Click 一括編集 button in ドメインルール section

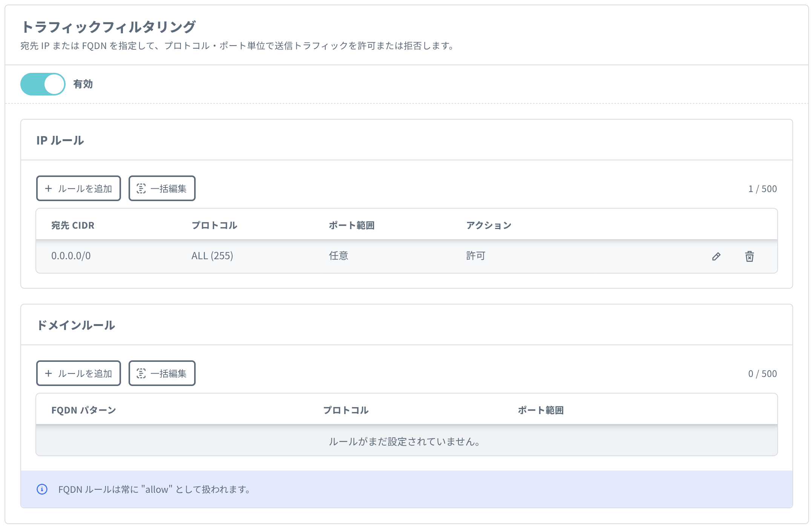(162, 373)
